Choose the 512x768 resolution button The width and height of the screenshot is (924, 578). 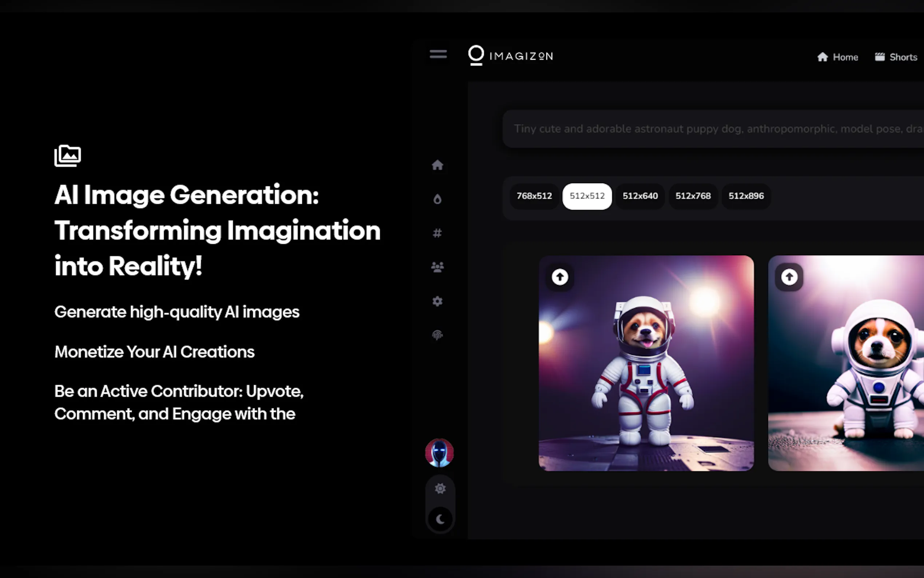693,196
